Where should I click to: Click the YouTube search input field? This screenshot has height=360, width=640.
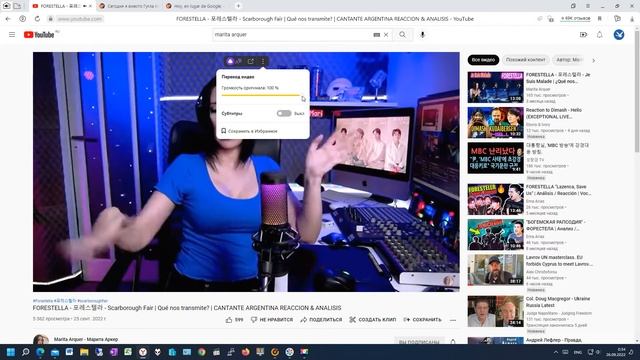tap(292, 35)
